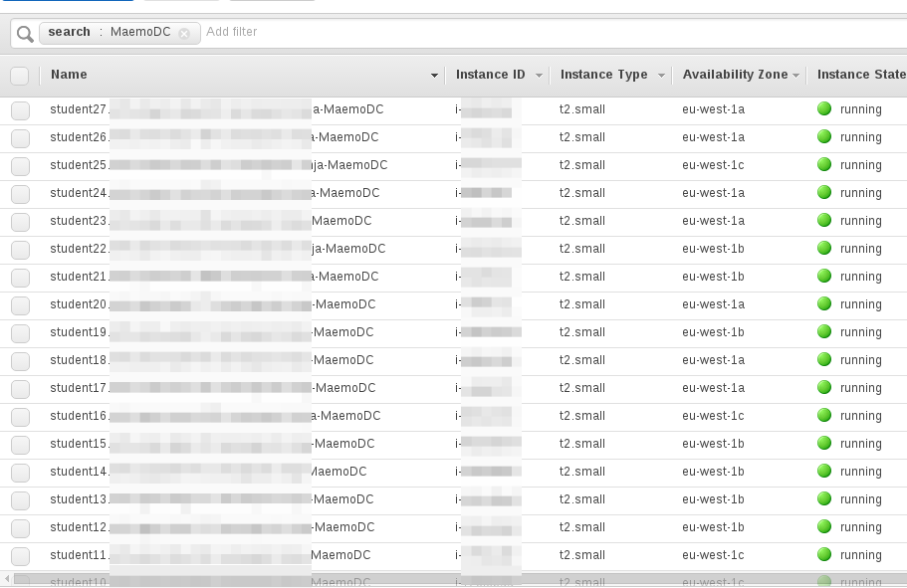The image size is (907, 588).
Task: Click the Name column header
Action: tap(70, 75)
